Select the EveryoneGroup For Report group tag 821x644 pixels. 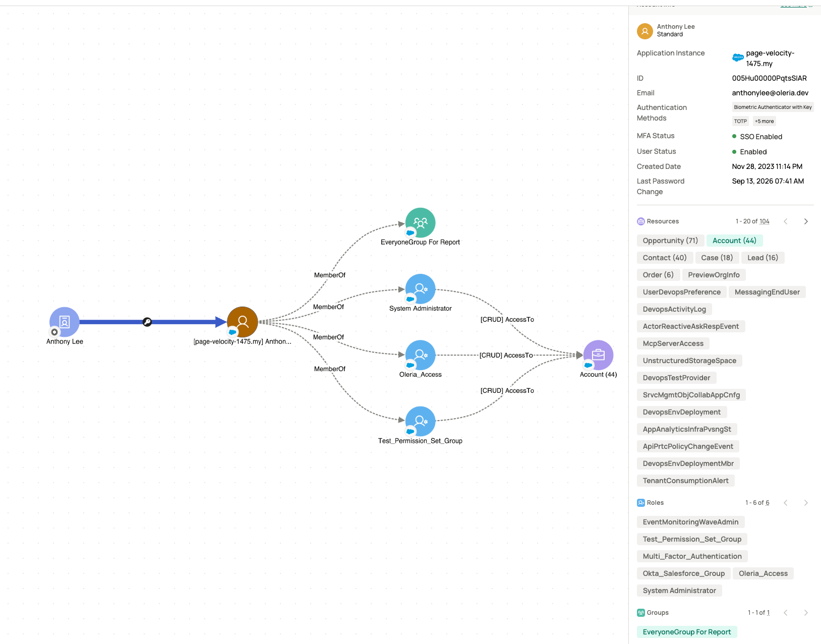(686, 632)
